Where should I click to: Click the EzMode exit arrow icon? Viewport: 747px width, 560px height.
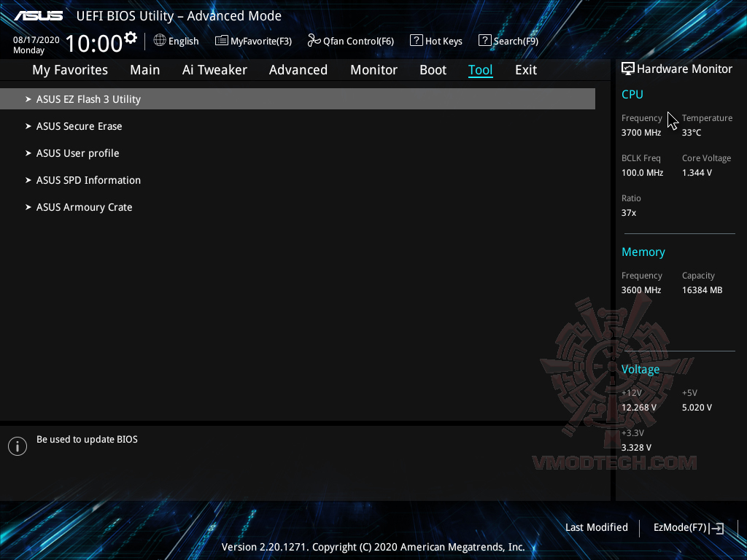coord(716,527)
